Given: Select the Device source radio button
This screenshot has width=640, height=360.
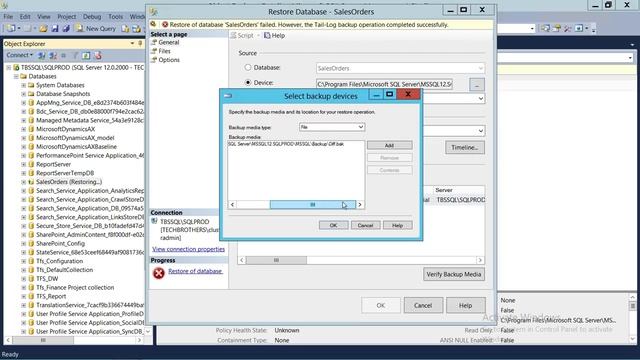Looking at the screenshot, I should click(x=248, y=82).
